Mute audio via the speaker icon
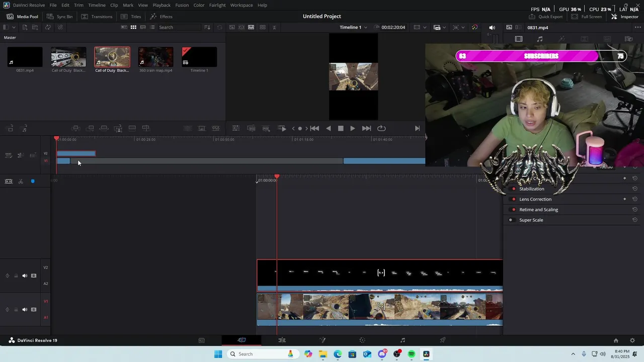Viewport: 644px width, 362px height. (492, 27)
